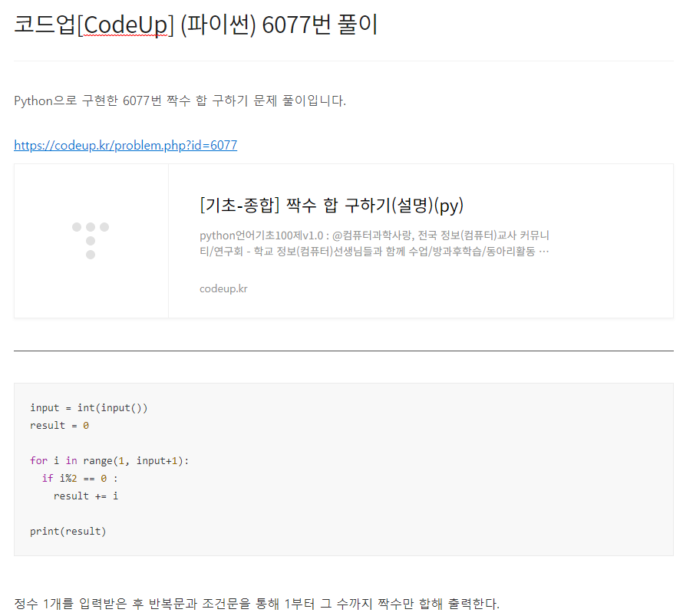Click the intro sentence 'Python으로 구현한 6077번 짝수 합 구하기'
The width and height of the screenshot is (683, 616).
[180, 100]
